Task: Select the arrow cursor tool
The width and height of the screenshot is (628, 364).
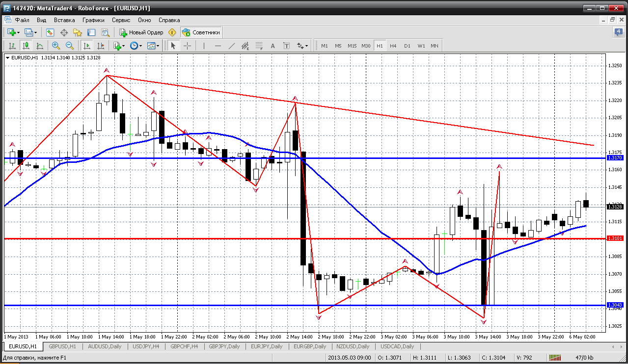Action: coord(173,46)
